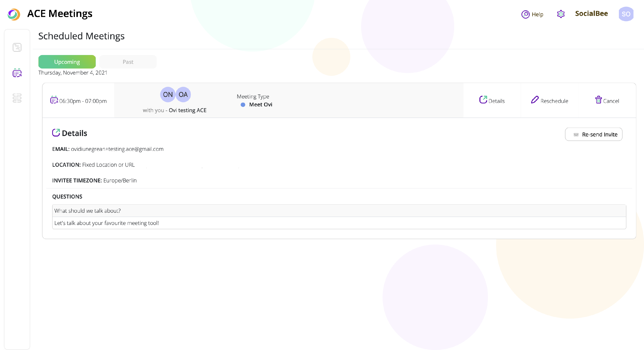Click the trash Cancel meeting icon
The image size is (644, 350).
pyautogui.click(x=598, y=100)
